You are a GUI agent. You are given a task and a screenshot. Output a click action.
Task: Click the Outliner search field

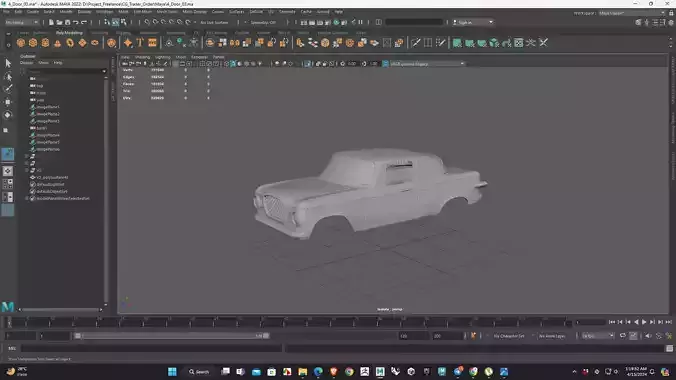click(x=66, y=71)
